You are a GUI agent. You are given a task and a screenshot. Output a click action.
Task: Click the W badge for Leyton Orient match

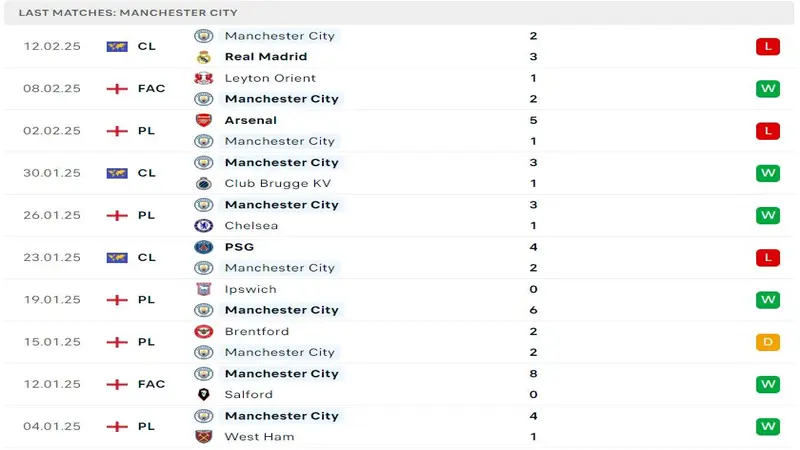(767, 88)
